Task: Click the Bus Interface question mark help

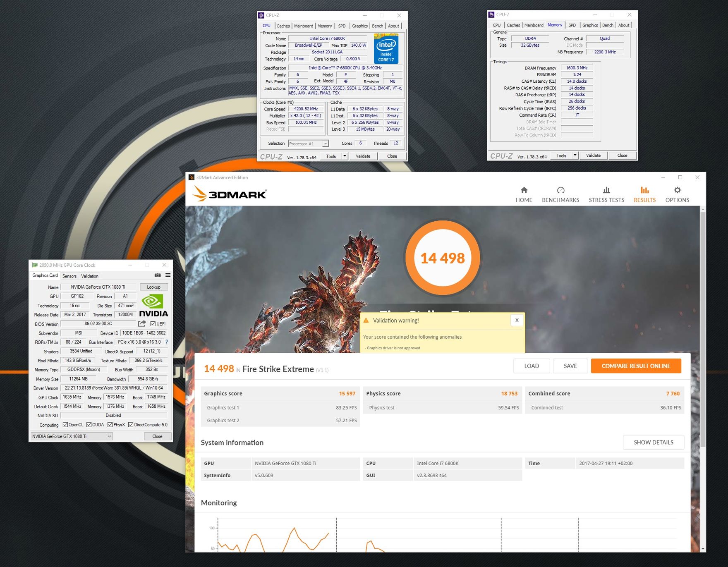Action: tap(167, 342)
